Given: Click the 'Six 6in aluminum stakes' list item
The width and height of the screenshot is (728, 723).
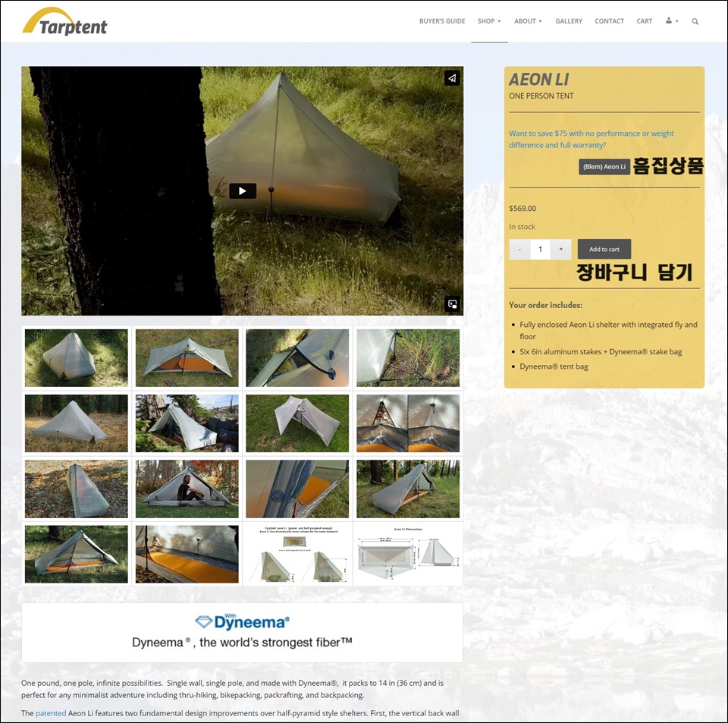Looking at the screenshot, I should coord(601,351).
